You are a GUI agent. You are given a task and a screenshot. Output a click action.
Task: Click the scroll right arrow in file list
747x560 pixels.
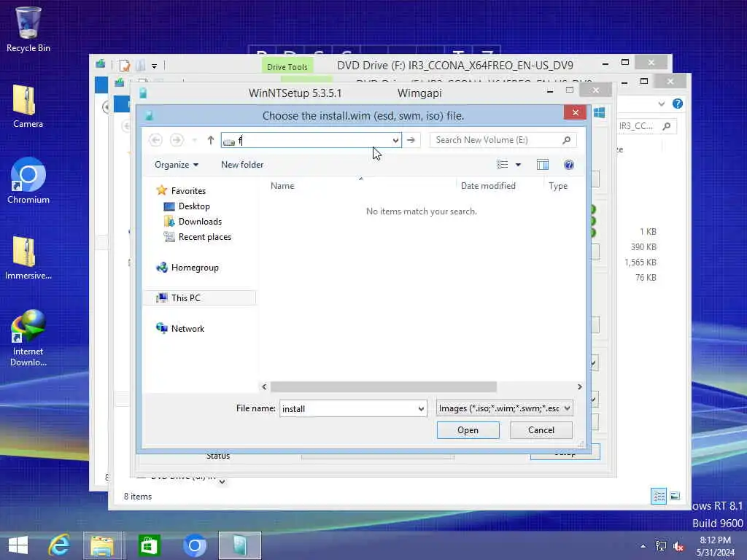[x=579, y=386]
